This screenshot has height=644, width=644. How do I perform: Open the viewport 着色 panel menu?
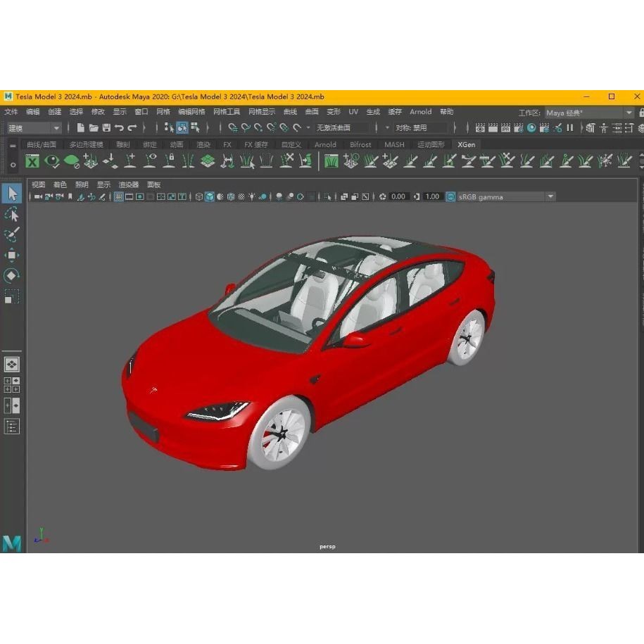click(x=60, y=184)
